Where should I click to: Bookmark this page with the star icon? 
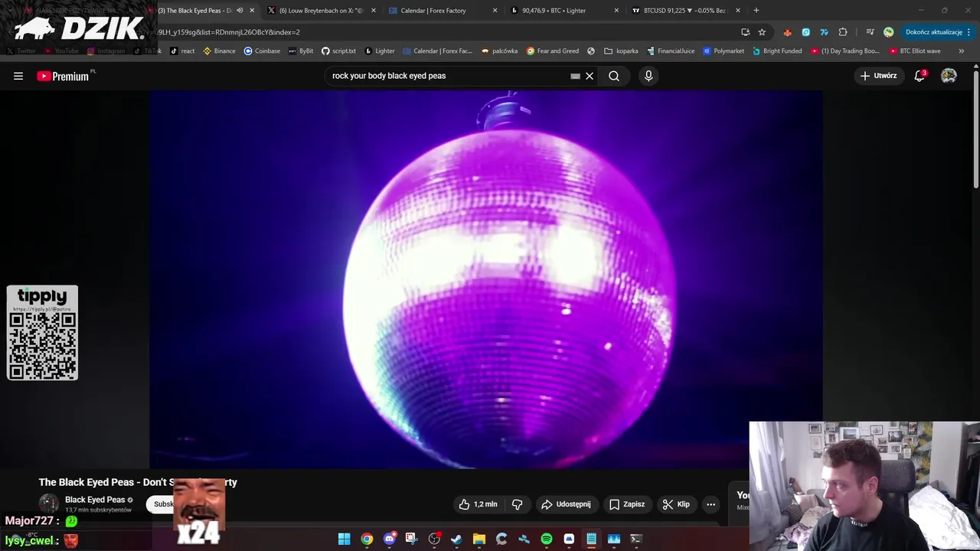[x=762, y=32]
